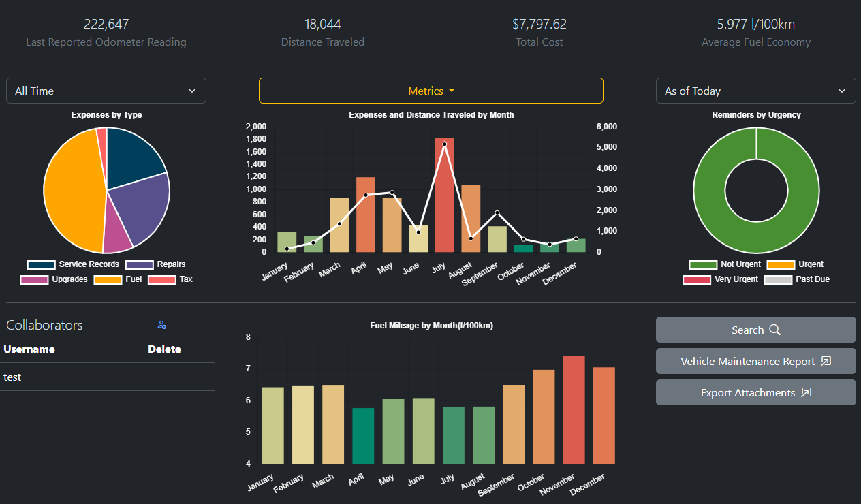Click the magnifier icon in Search
This screenshot has width=861, height=504.
click(x=774, y=330)
